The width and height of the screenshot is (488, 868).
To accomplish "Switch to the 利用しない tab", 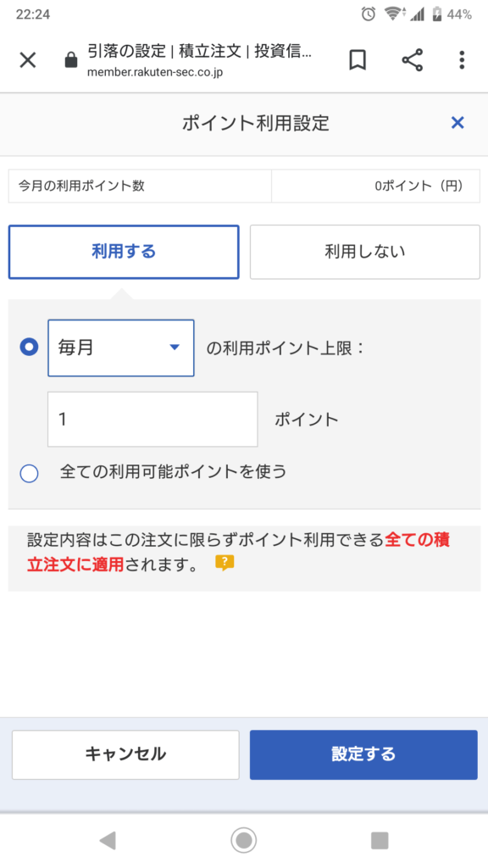I will (365, 252).
